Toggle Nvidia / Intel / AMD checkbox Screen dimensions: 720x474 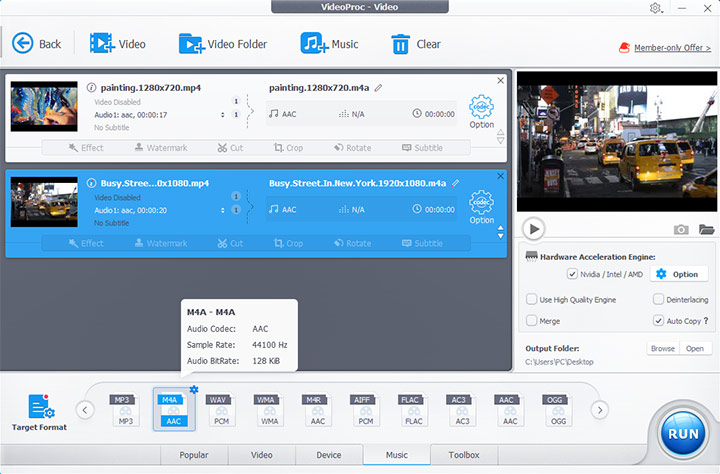(572, 274)
